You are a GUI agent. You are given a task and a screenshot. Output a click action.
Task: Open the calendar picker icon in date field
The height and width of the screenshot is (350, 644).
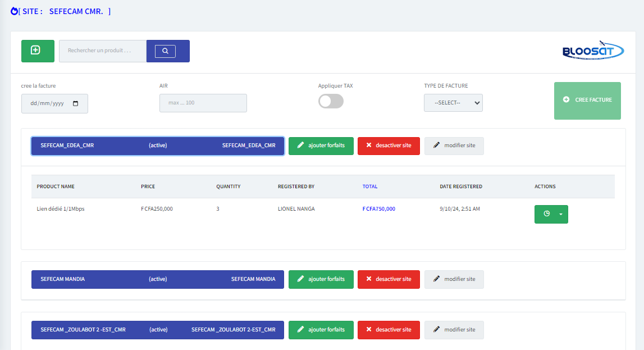coord(76,103)
